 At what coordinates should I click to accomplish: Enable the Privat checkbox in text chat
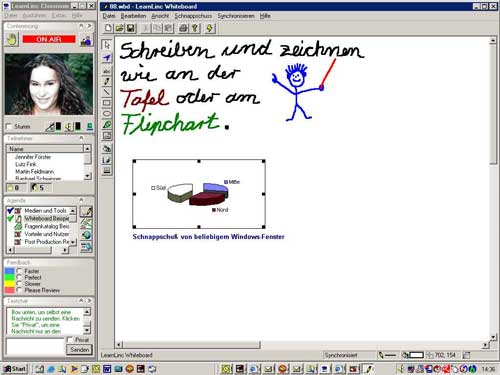click(70, 340)
